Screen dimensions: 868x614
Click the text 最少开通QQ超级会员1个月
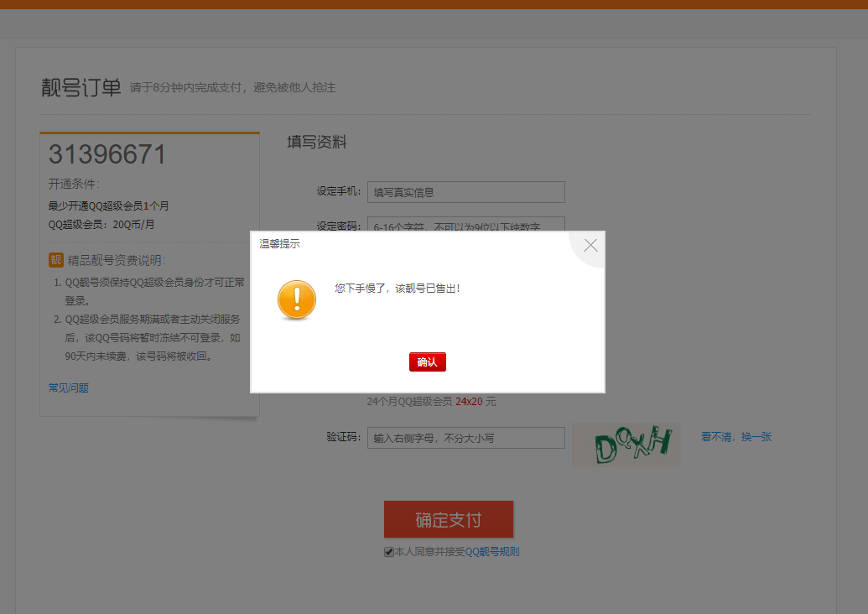(108, 206)
